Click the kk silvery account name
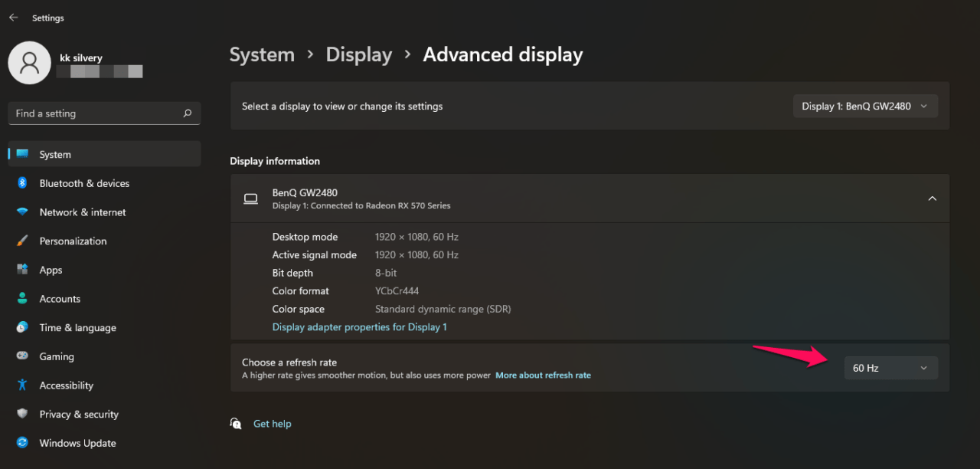 coord(81,57)
